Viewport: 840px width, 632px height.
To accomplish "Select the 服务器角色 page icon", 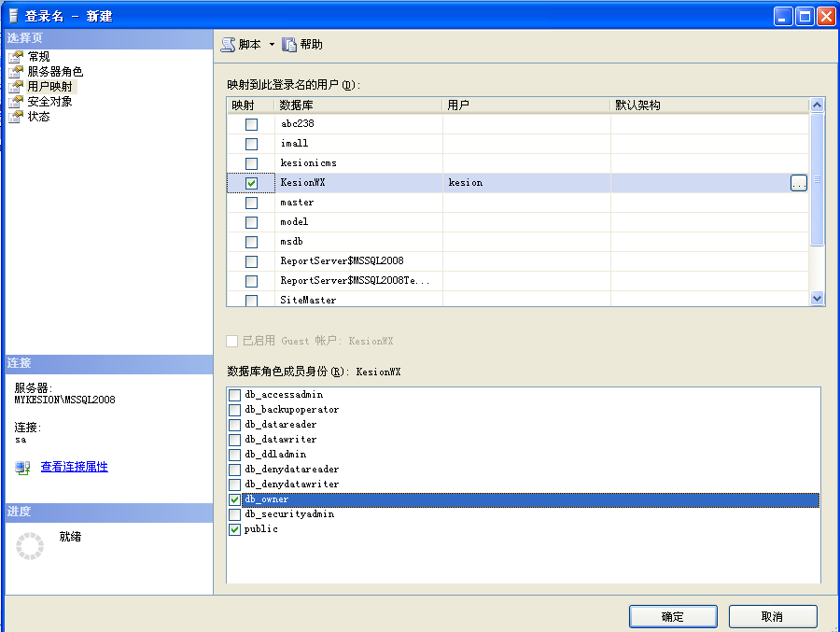I will 15,72.
